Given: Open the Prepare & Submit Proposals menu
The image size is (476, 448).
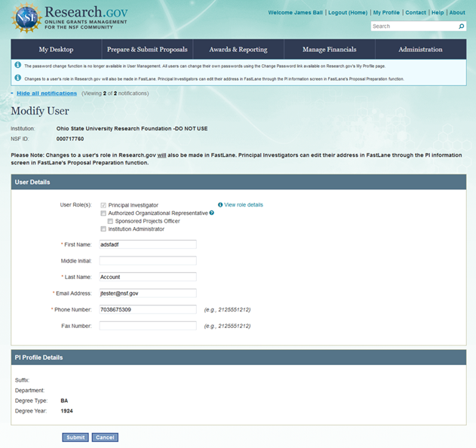Looking at the screenshot, I should tap(147, 49).
